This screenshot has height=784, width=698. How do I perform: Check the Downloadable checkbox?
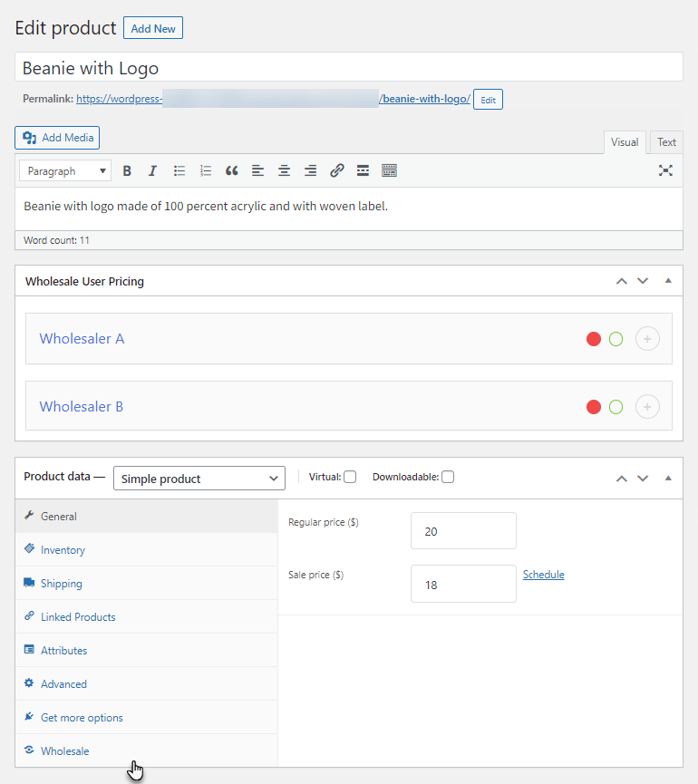click(448, 477)
